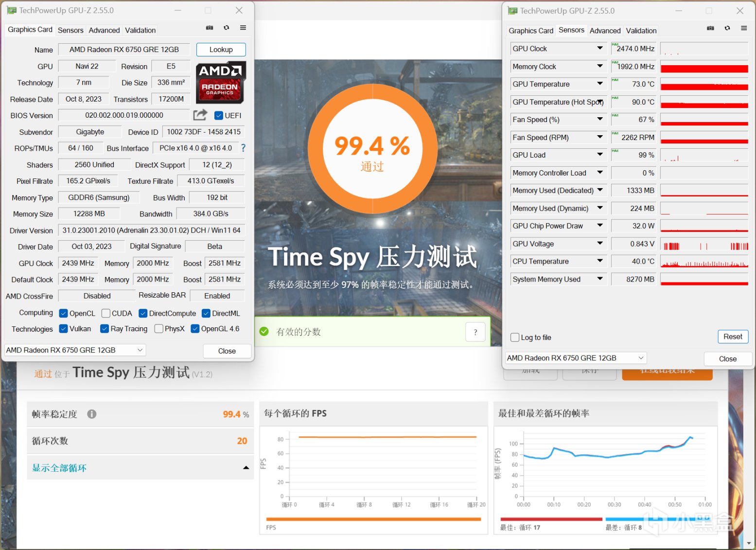Toggle the DirectML checkbox
Screen dimensions: 756x550
[206, 313]
